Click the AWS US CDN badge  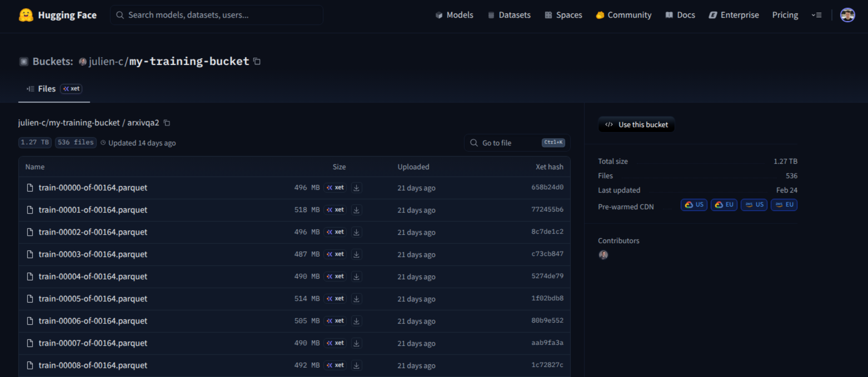coord(754,205)
